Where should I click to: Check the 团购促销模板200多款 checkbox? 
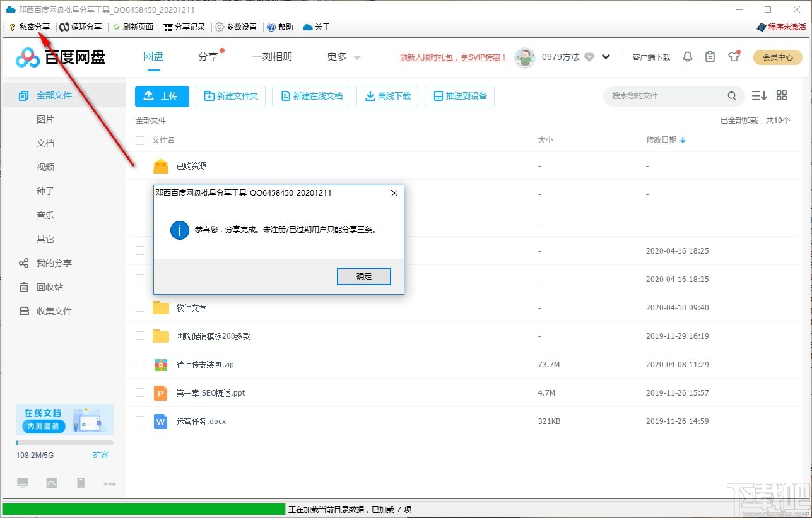click(140, 336)
